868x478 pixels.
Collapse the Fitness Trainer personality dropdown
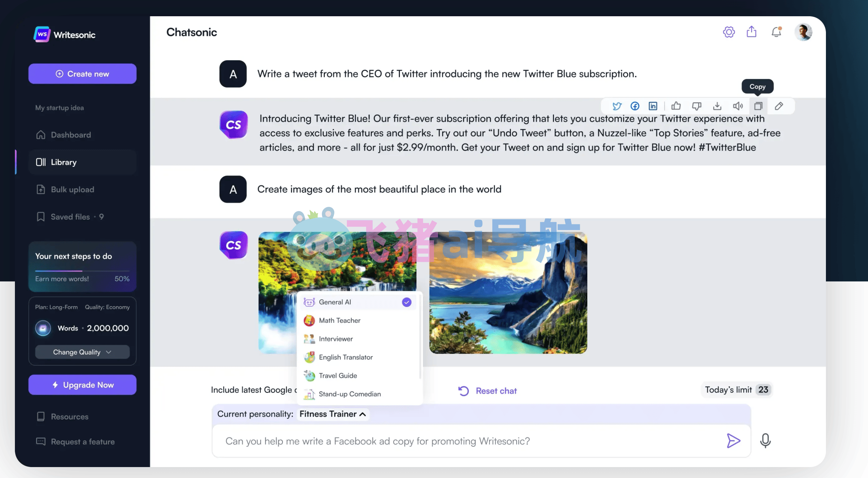(333, 414)
